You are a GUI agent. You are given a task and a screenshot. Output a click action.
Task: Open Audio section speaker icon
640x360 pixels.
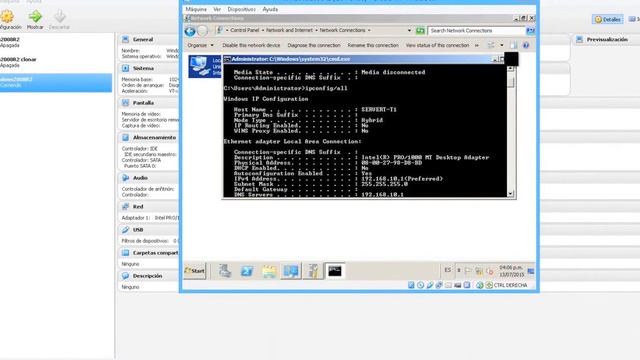click(x=125, y=178)
